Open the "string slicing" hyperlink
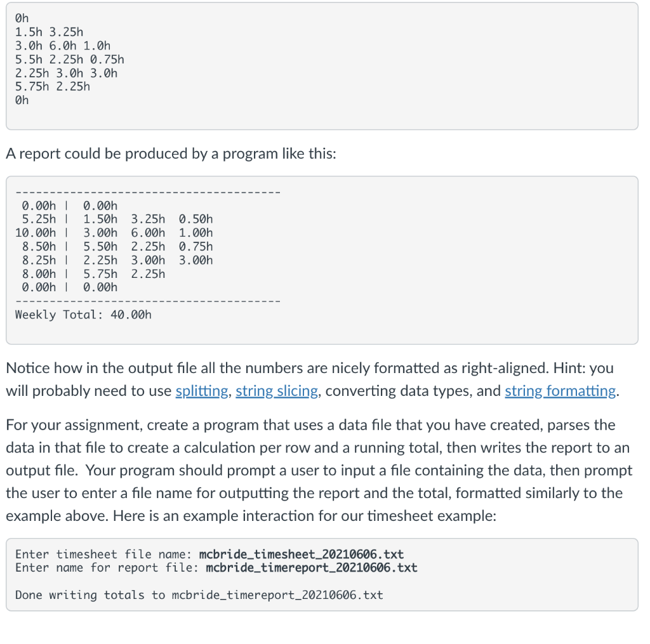The width and height of the screenshot is (650, 644). (277, 391)
